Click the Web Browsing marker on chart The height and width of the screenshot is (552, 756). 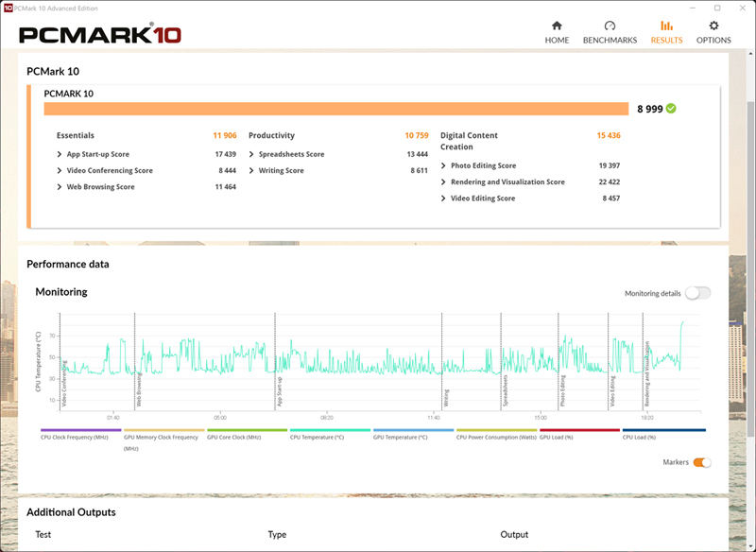pos(139,389)
